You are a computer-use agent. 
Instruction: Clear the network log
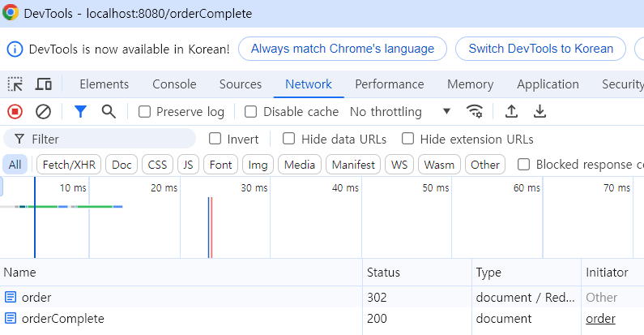pos(43,112)
